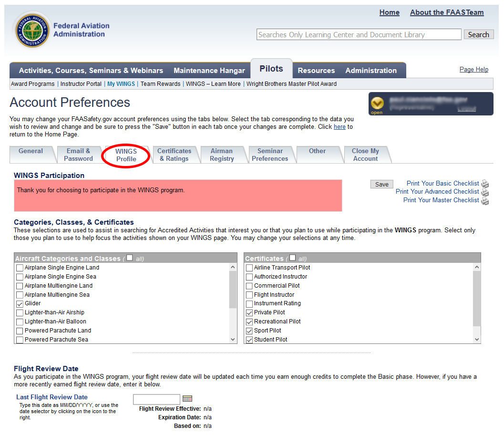Click printer icon beside Master Checklist
504x436 pixels.
coord(485,201)
